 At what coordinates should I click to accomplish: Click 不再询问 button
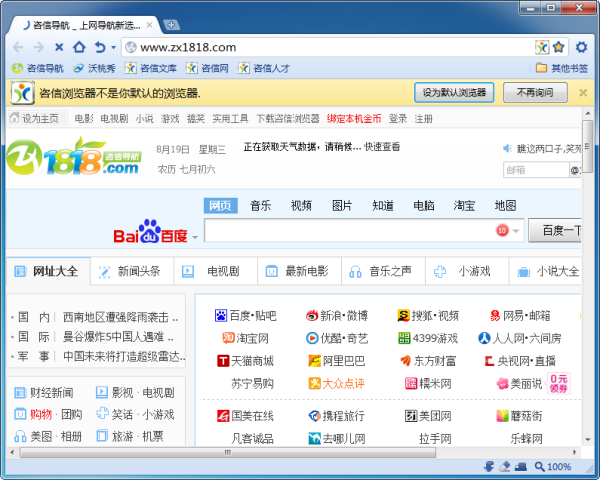pyautogui.click(x=535, y=93)
